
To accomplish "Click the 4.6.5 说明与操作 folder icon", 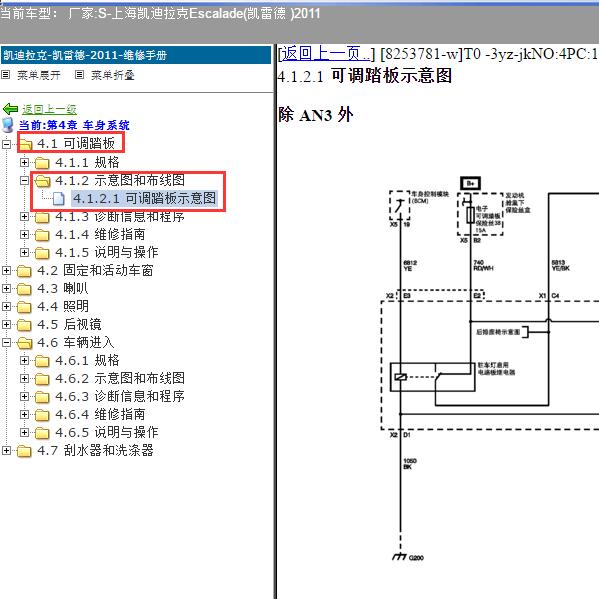I will point(42,432).
